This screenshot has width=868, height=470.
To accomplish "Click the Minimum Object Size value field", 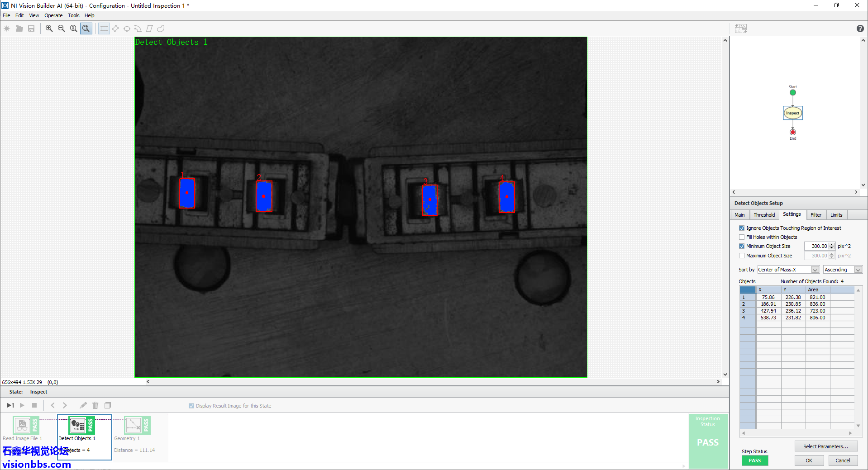I will tap(818, 246).
